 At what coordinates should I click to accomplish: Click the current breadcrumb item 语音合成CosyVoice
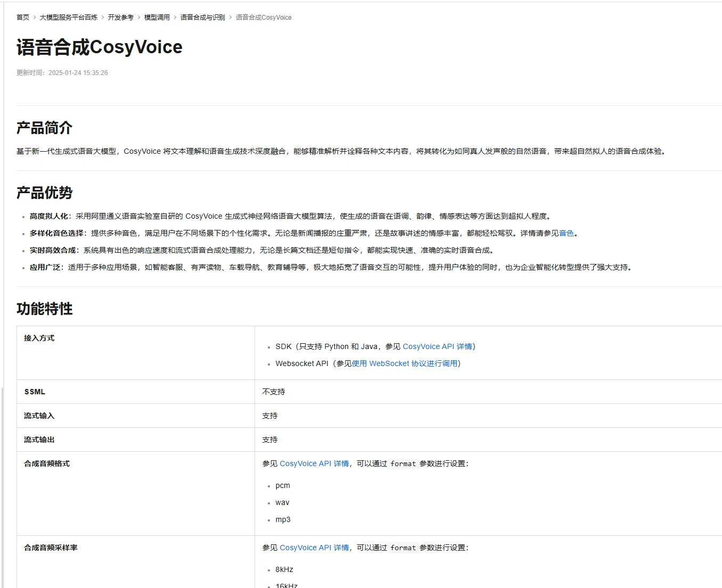(x=264, y=18)
